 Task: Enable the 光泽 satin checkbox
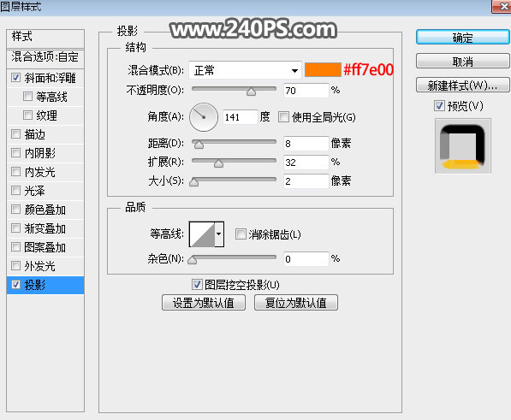pos(15,191)
